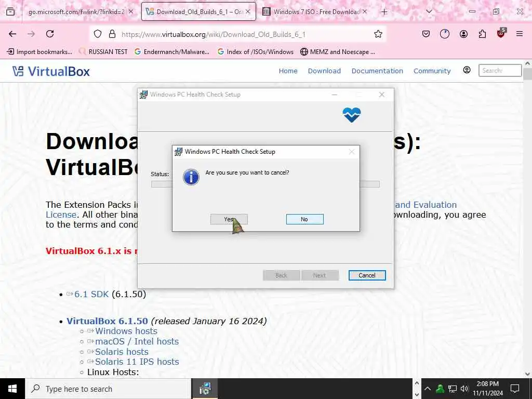The width and height of the screenshot is (532, 399).
Task: Click the site security padlock icon
Action: pyautogui.click(x=112, y=34)
